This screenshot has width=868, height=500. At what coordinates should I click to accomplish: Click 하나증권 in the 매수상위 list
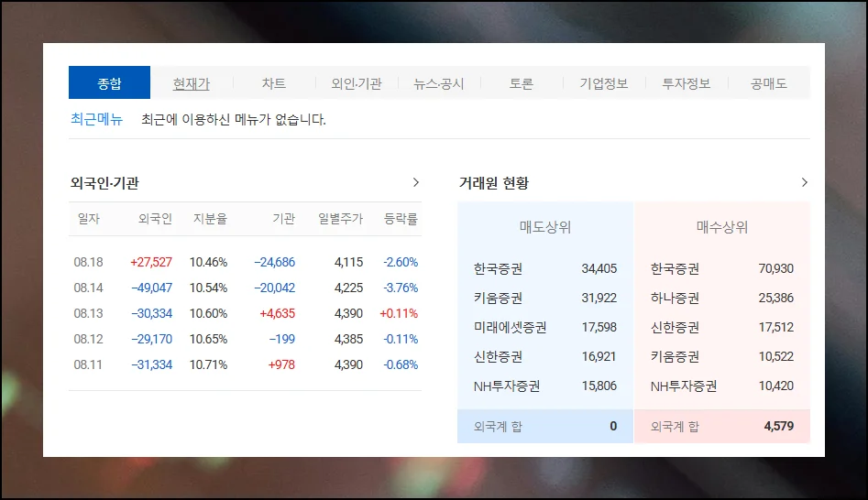click(675, 298)
